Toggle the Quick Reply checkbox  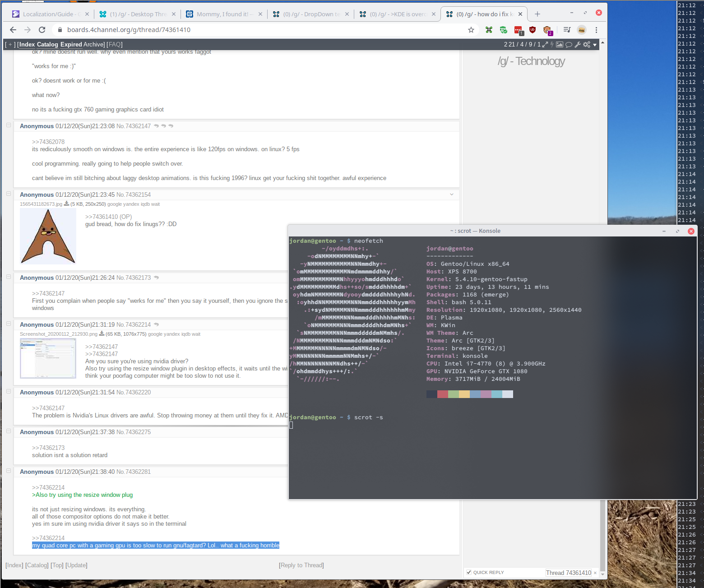469,572
